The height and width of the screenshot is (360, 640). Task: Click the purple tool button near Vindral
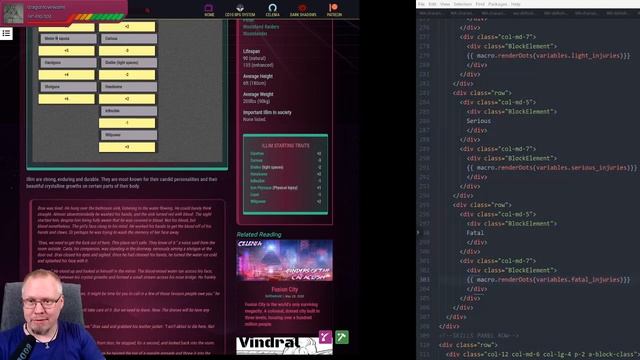pyautogui.click(x=325, y=337)
